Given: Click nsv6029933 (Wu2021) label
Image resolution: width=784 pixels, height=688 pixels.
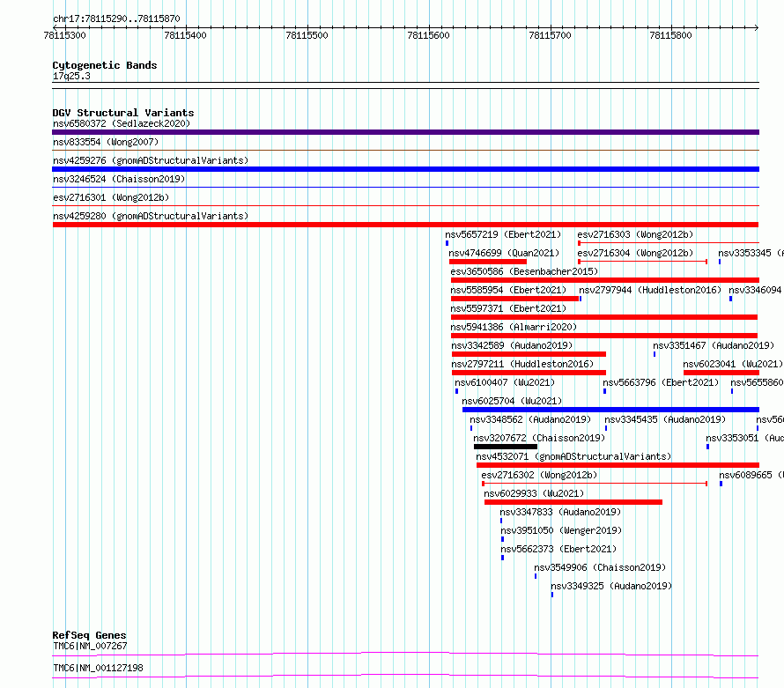Looking at the screenshot, I should (x=534, y=493).
